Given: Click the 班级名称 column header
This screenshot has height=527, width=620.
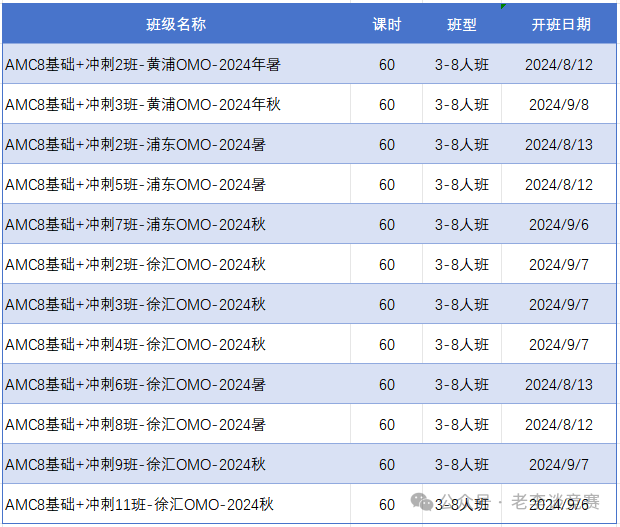Looking at the screenshot, I should [176, 25].
